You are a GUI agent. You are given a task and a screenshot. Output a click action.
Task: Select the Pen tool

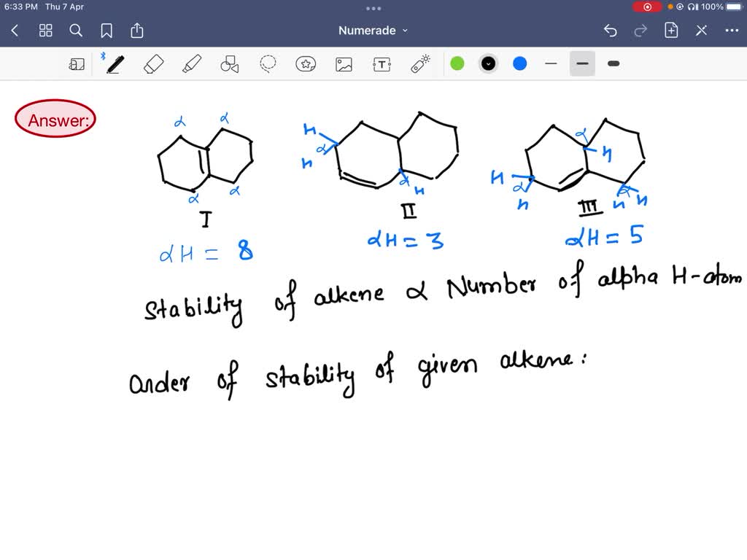(x=115, y=63)
